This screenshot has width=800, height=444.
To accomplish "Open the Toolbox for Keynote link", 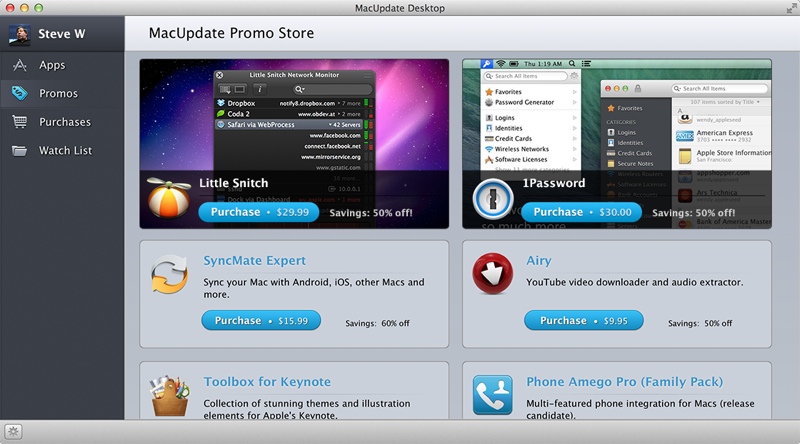I will pyautogui.click(x=267, y=382).
